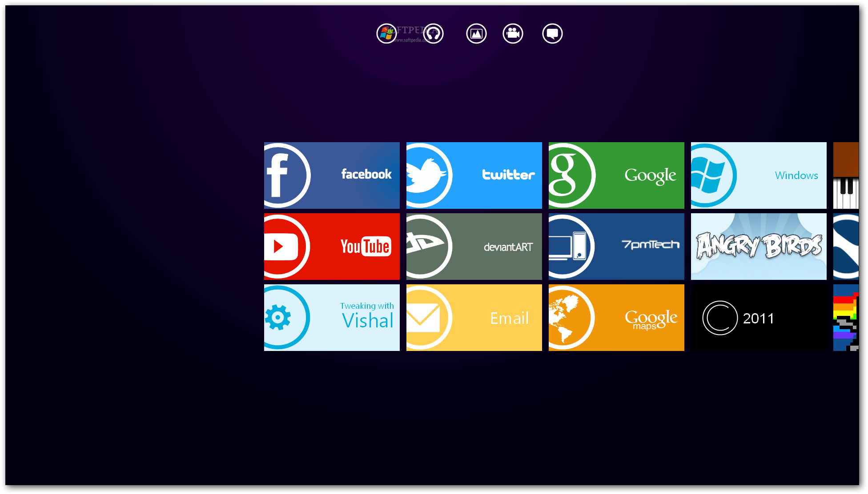This screenshot has height=494, width=868.
Task: Open the piano keys tile
Action: point(846,175)
